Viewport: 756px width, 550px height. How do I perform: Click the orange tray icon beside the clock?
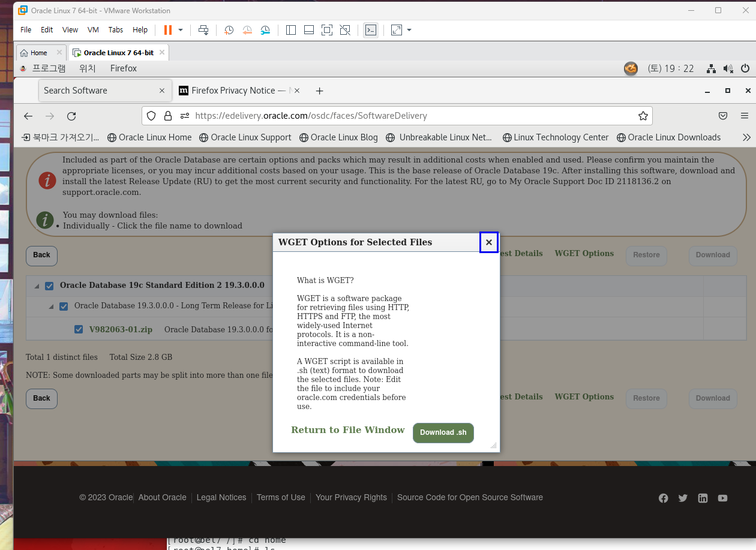(x=631, y=68)
